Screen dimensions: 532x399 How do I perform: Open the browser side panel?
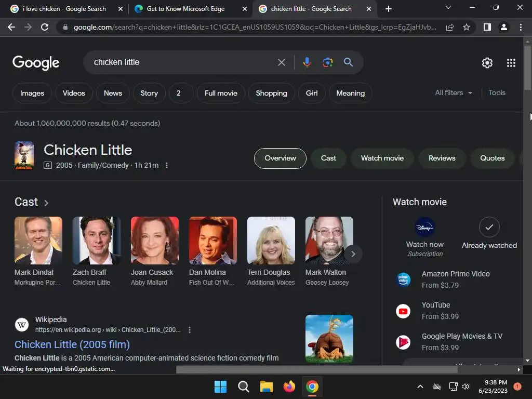click(487, 27)
